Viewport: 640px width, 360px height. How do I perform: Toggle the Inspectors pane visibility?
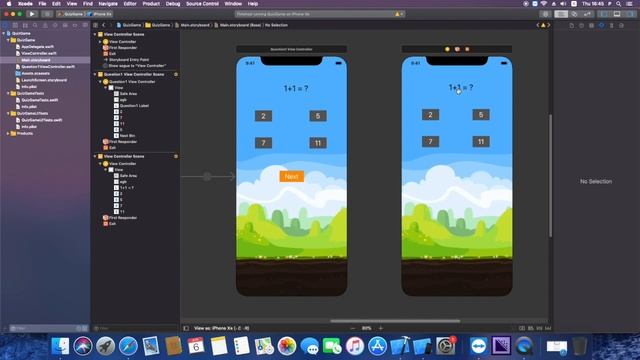[x=630, y=14]
